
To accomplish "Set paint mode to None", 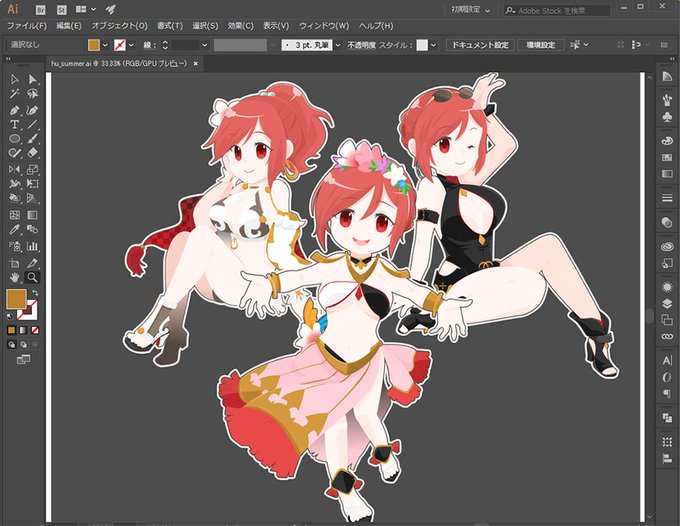I will [35, 330].
